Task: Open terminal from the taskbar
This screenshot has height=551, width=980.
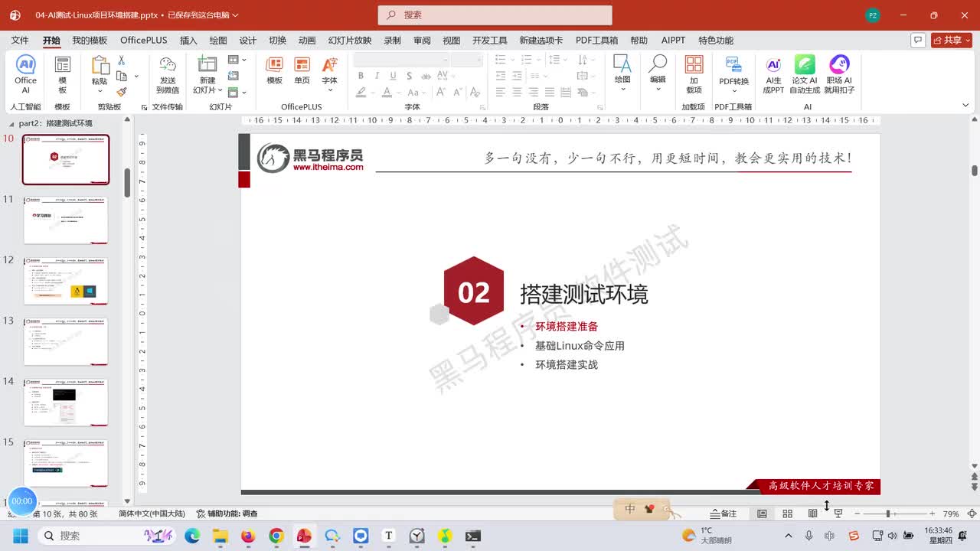Action: (473, 536)
